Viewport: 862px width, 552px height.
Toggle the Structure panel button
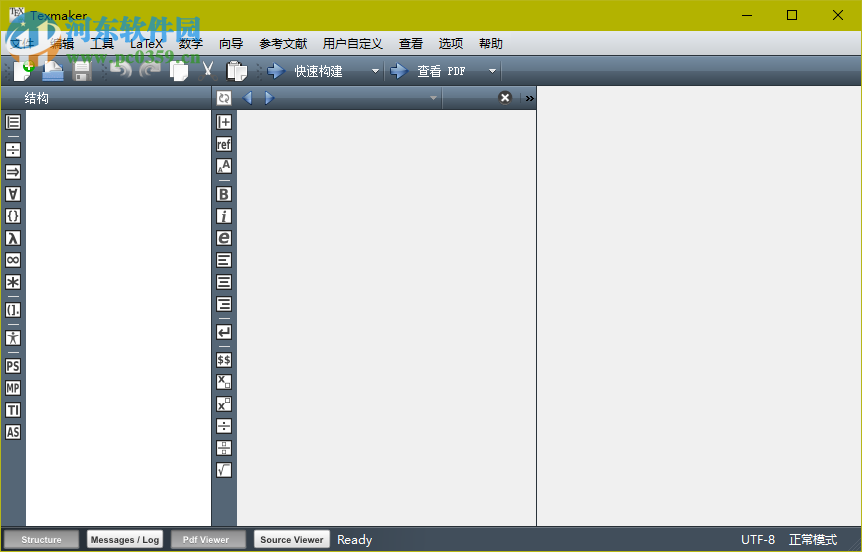[41, 539]
